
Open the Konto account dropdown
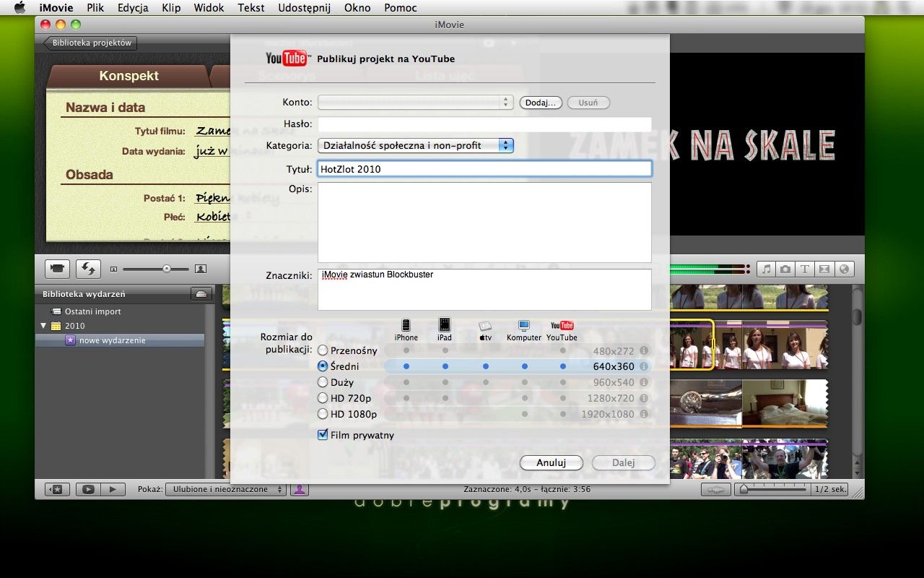pos(415,102)
